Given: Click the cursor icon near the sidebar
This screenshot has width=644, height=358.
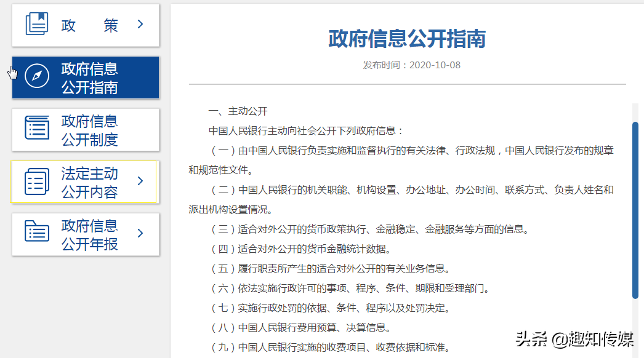Looking at the screenshot, I should 12,72.
